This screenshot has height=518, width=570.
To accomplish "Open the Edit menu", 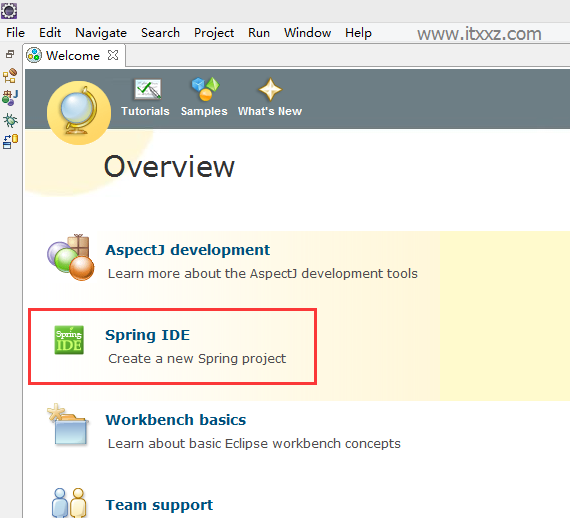I will (x=50, y=33).
